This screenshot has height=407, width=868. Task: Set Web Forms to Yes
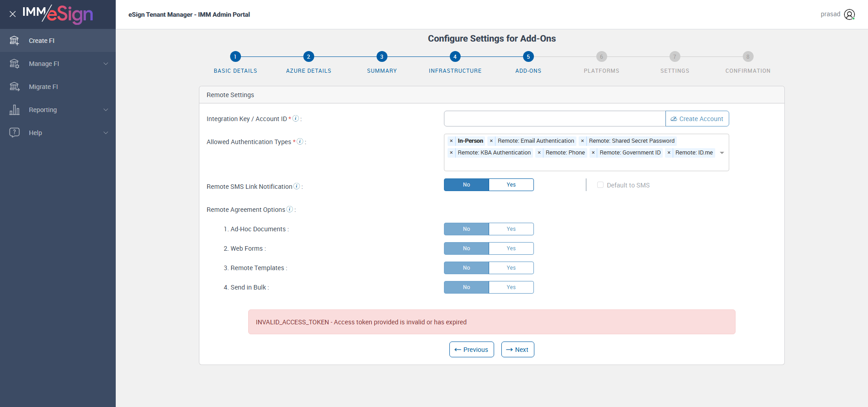point(511,248)
